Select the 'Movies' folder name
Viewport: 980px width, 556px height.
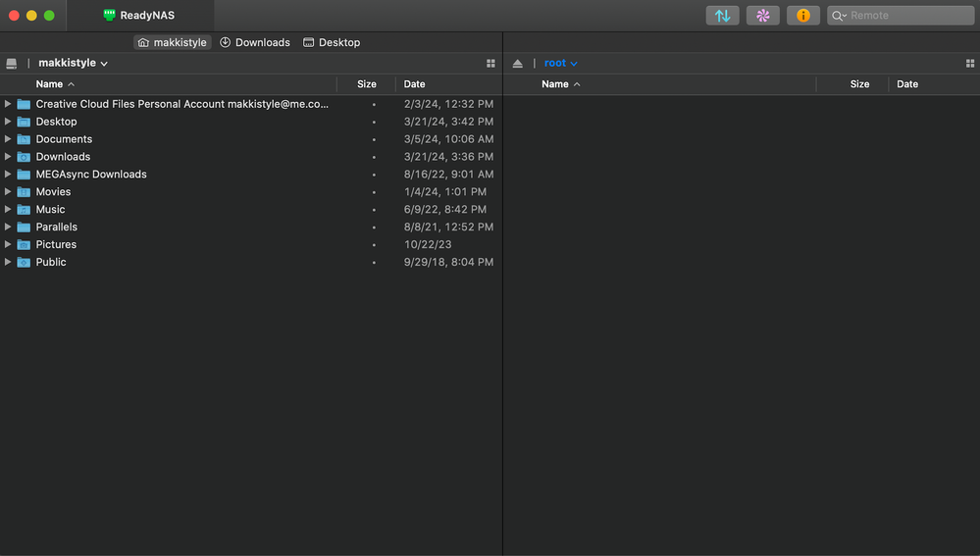click(53, 191)
